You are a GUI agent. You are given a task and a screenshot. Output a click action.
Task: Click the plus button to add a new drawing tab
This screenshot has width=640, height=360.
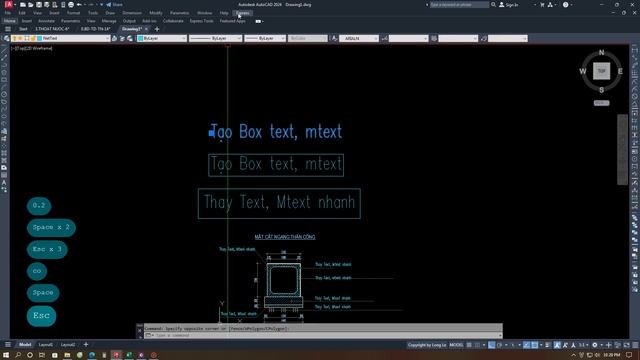point(157,29)
